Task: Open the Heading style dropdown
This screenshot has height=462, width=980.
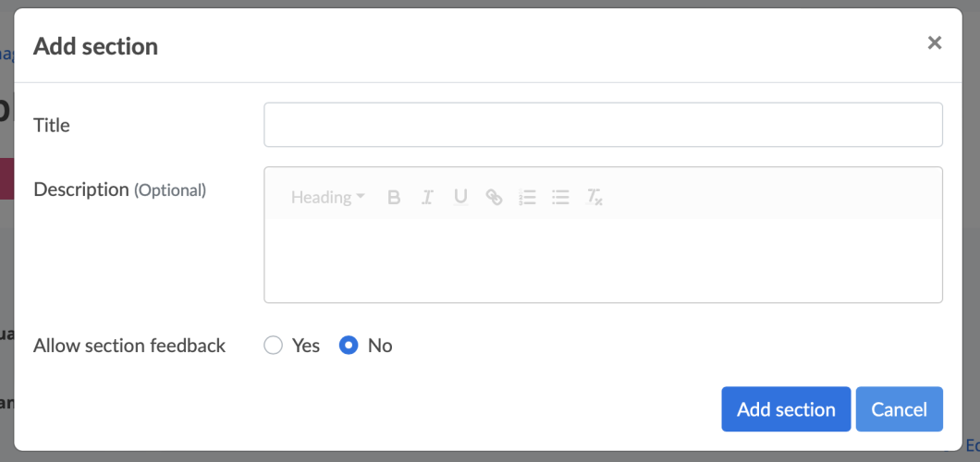Action: [327, 197]
